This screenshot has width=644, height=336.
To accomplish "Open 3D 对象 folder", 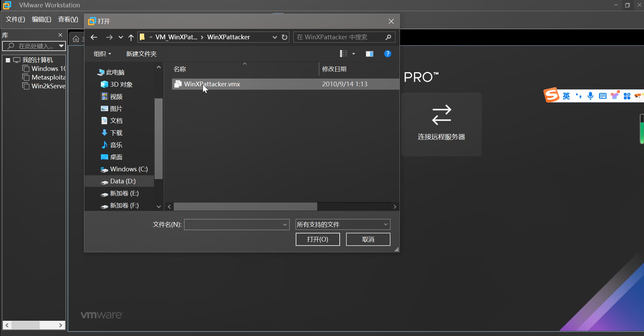I will click(x=117, y=84).
